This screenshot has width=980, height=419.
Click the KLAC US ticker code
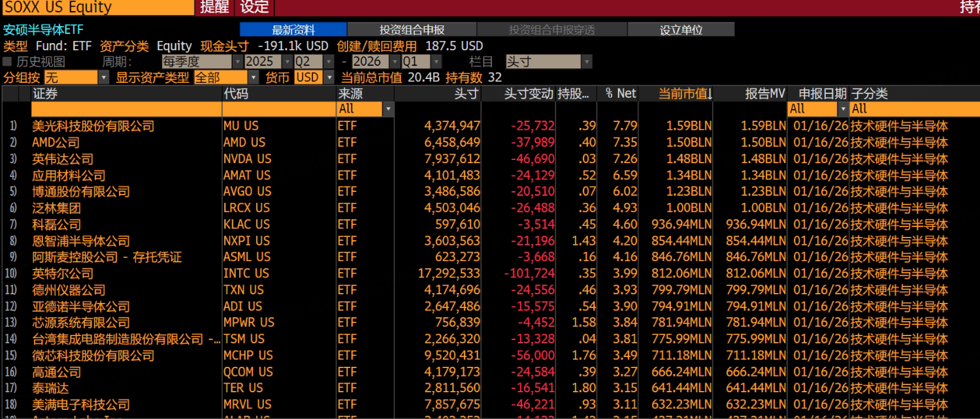246,224
